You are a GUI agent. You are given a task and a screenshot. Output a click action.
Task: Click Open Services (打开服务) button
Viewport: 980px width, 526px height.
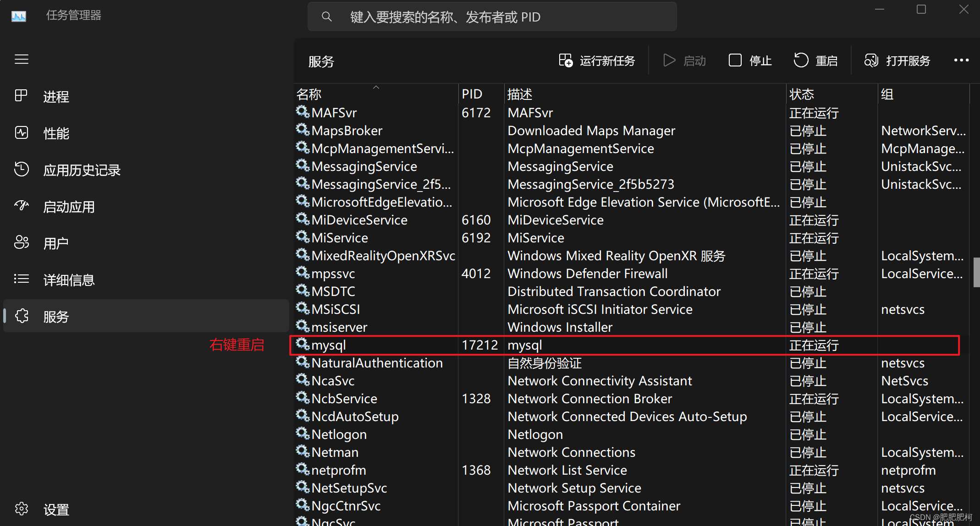(x=897, y=60)
